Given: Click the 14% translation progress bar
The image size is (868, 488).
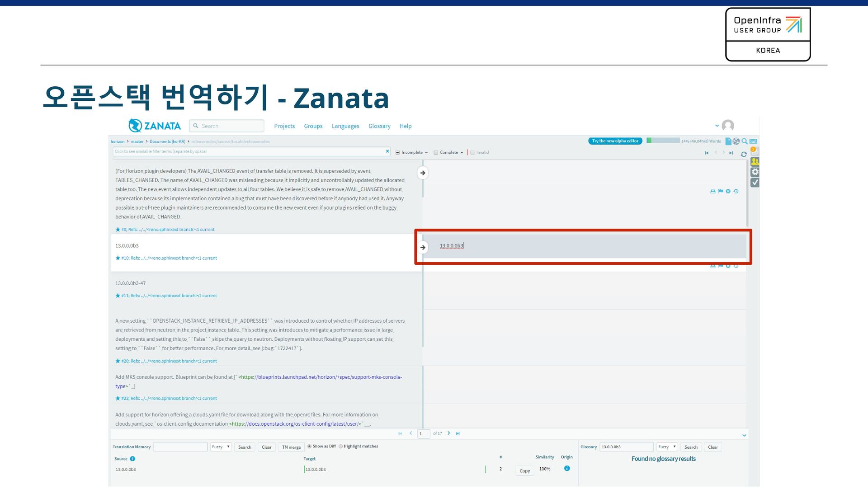Looking at the screenshot, I should pos(663,141).
